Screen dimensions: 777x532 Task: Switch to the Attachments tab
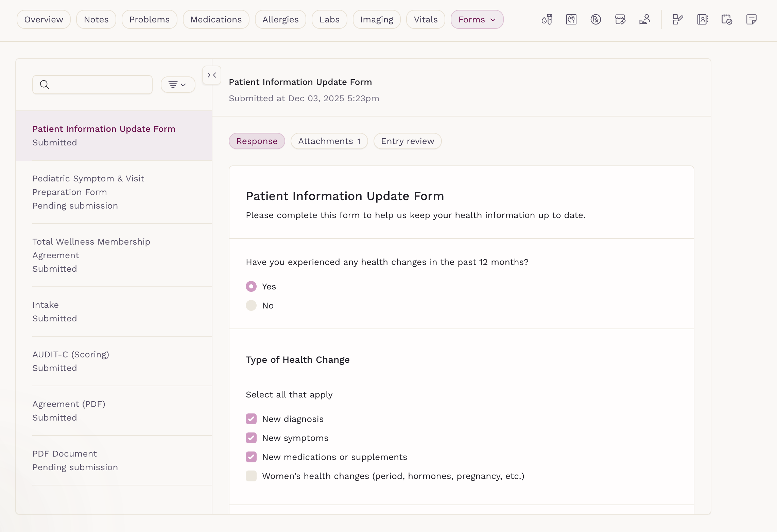click(329, 141)
